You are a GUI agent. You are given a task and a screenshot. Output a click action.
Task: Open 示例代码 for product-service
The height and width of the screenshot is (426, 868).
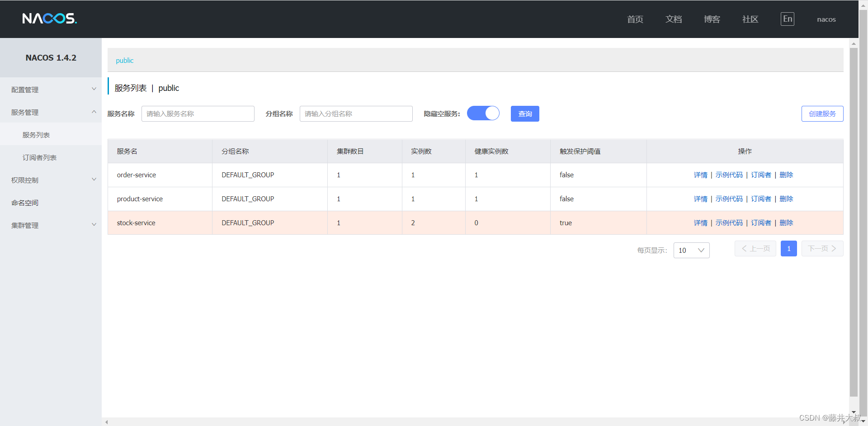point(729,199)
